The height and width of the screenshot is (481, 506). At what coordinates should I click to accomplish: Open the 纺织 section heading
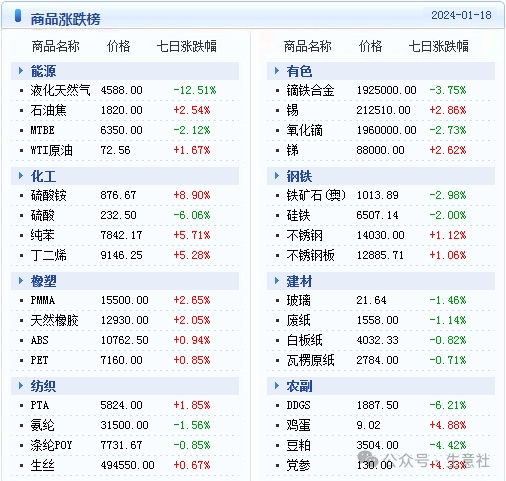coord(43,386)
